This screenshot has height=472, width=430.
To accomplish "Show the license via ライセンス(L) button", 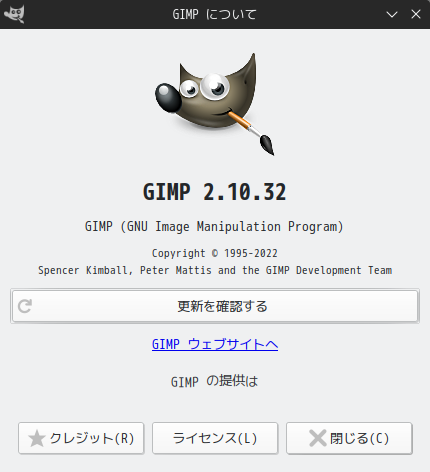I will click(215, 438).
